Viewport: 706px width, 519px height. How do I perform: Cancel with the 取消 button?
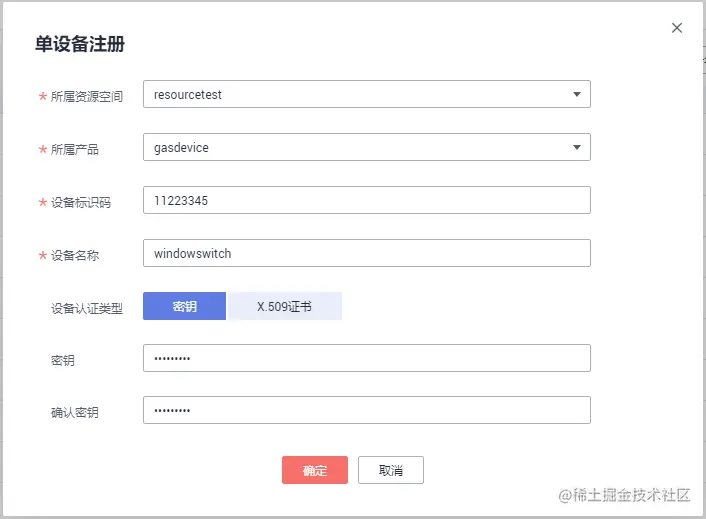pyautogui.click(x=391, y=470)
